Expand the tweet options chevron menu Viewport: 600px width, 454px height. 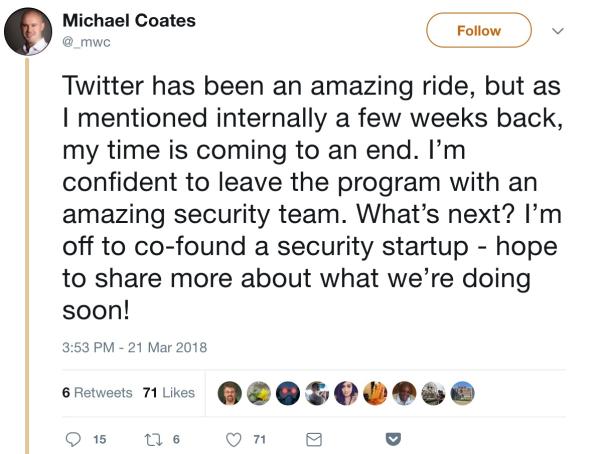point(559,31)
